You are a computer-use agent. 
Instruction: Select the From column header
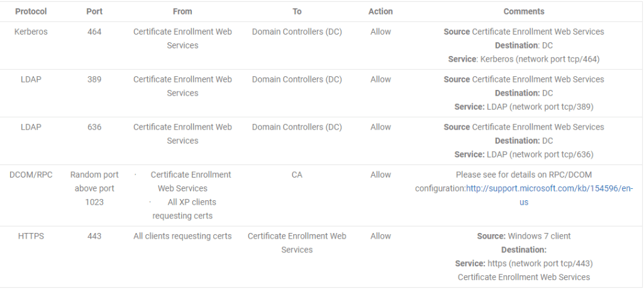182,11
